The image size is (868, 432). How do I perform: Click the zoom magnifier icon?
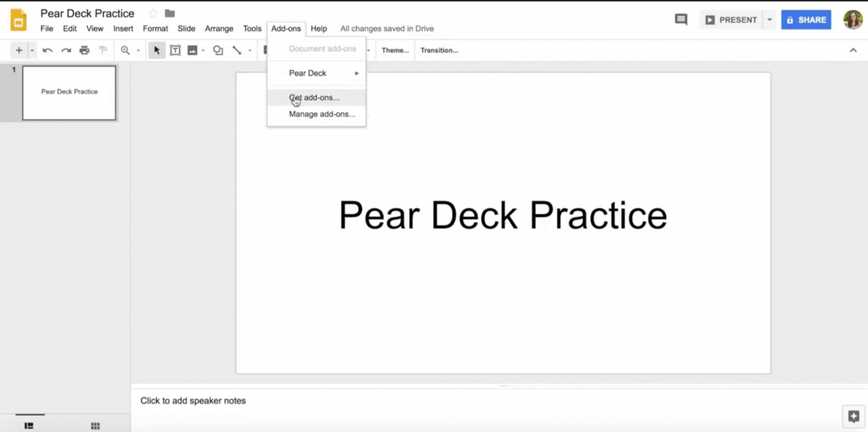point(125,50)
